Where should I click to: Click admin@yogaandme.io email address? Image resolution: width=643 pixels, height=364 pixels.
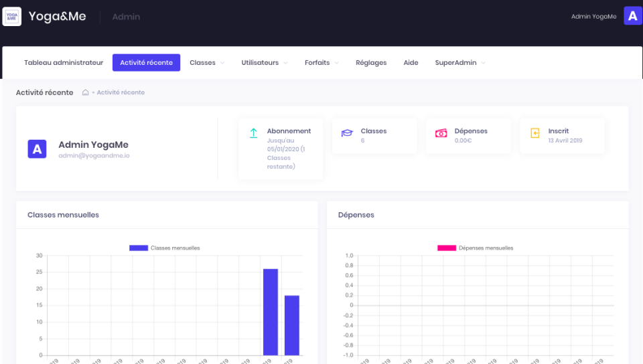coord(94,156)
